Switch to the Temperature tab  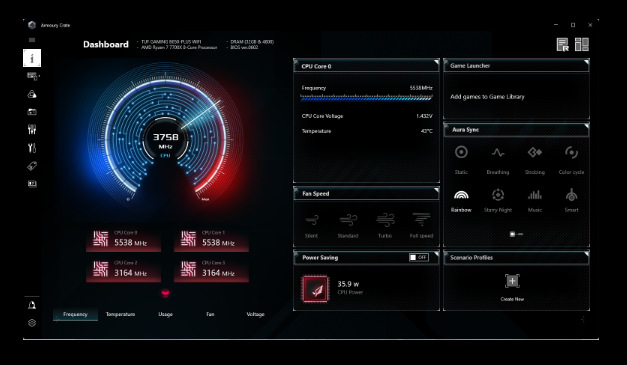click(120, 314)
